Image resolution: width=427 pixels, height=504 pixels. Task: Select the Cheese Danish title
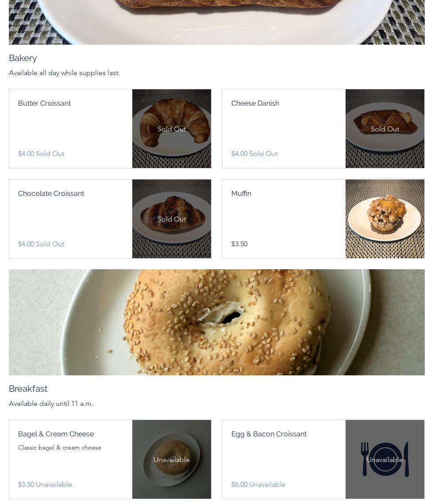tap(255, 103)
